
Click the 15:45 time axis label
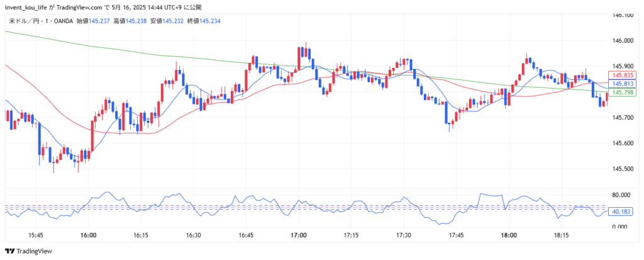click(x=36, y=235)
